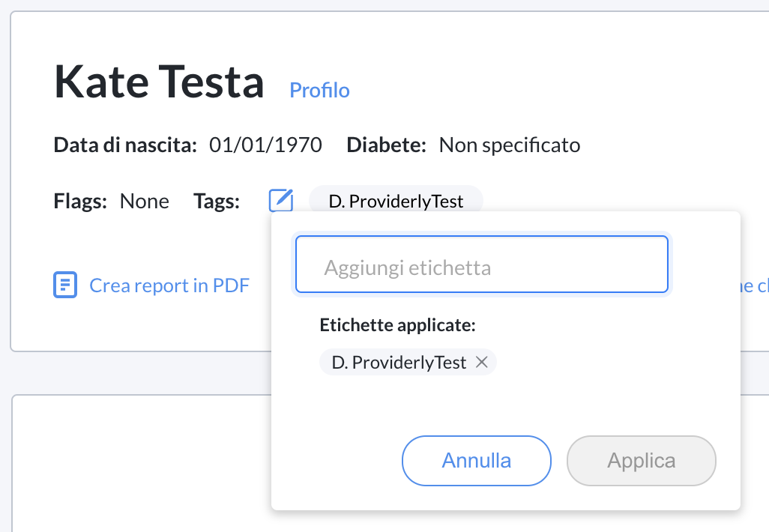Click the Flags value None

pyautogui.click(x=144, y=201)
